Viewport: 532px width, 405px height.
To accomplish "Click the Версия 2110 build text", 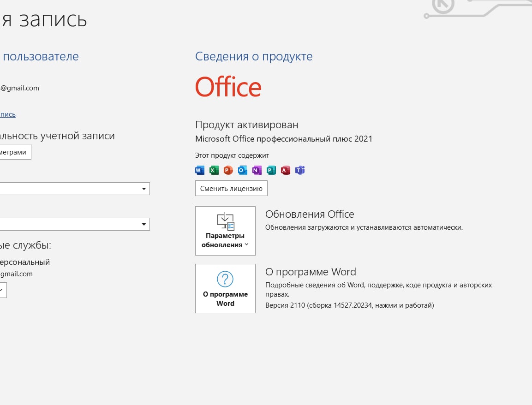I will pos(349,305).
